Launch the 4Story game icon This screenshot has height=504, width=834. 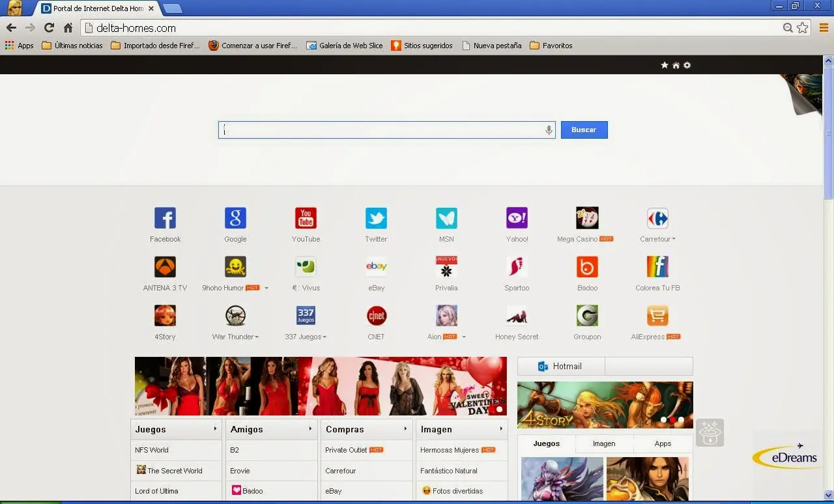[165, 315]
